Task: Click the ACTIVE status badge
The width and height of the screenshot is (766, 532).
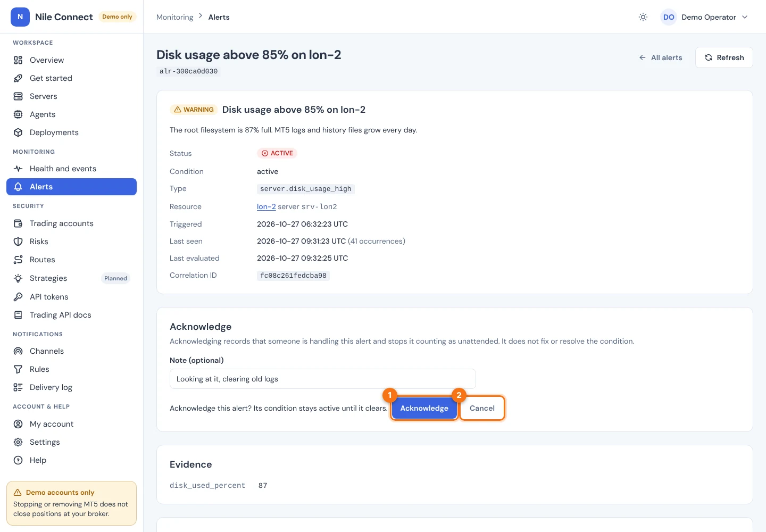Action: point(277,153)
